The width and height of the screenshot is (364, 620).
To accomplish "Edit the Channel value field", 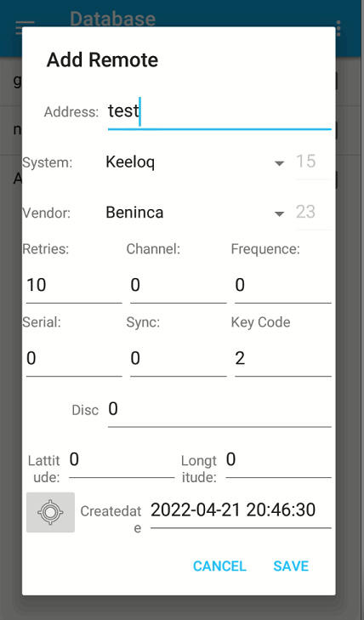I will 179,286.
